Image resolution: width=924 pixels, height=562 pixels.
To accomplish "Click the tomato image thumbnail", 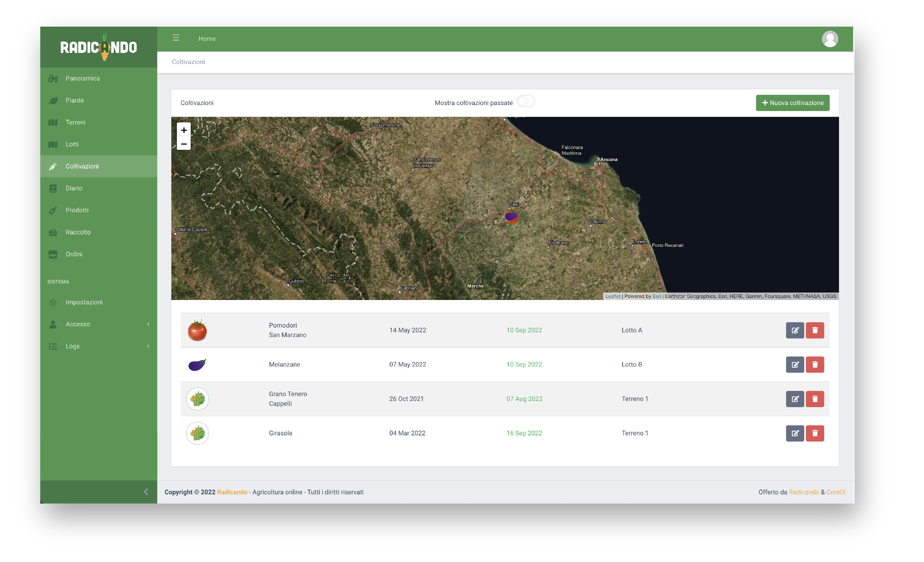I will click(x=197, y=330).
